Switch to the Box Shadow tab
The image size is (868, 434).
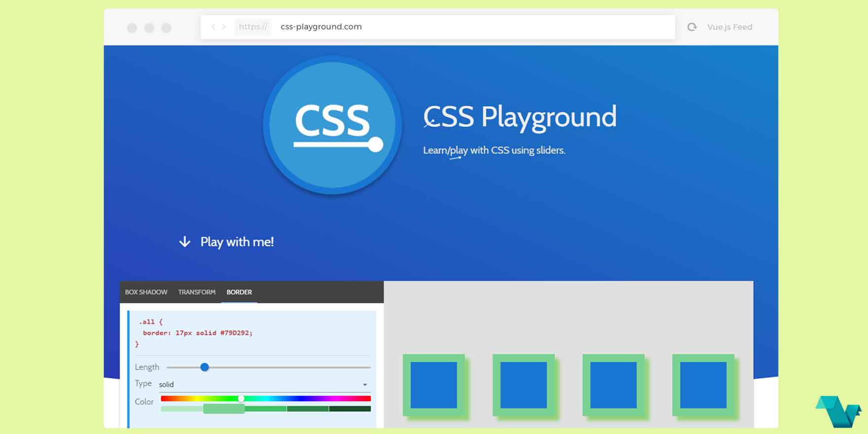[x=146, y=292]
